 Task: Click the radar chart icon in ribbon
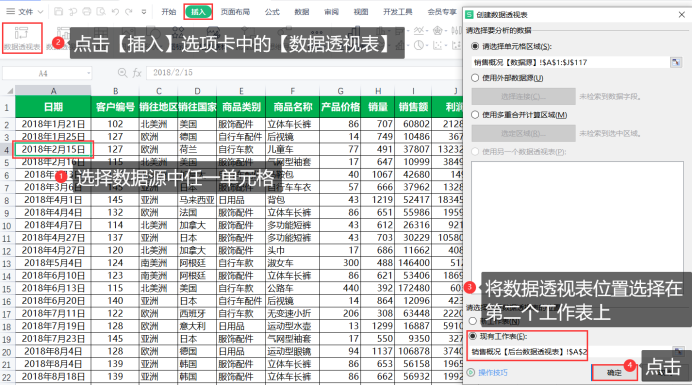pyautogui.click(x=438, y=30)
